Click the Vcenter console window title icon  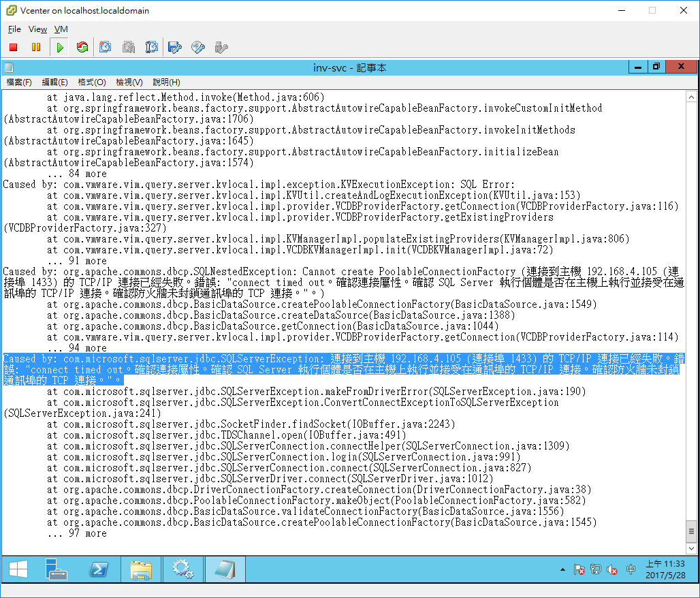tap(11, 10)
